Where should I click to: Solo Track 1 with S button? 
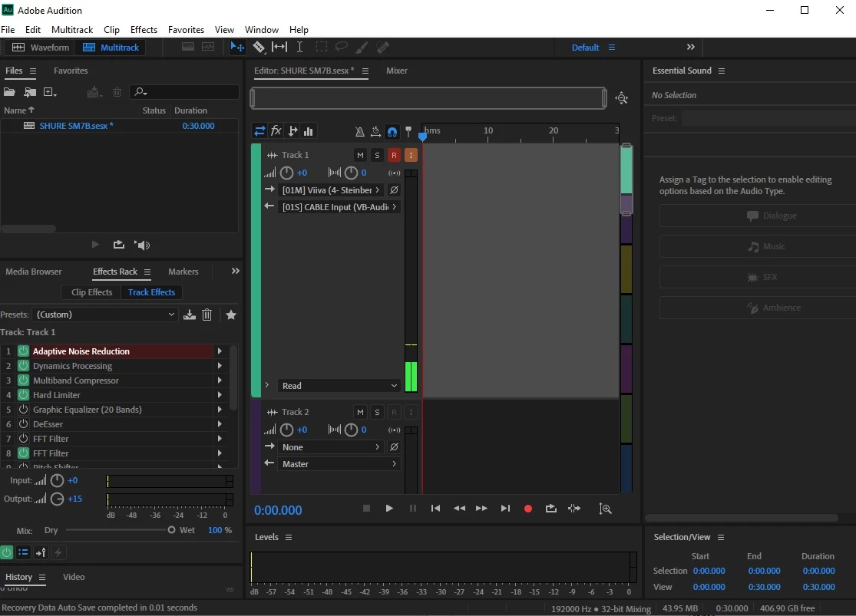tap(377, 155)
